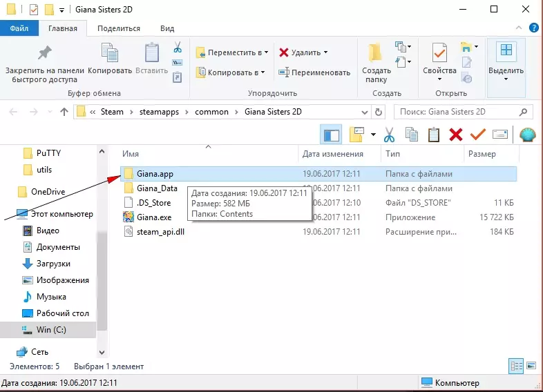Click the blue shell icon

pos(527,135)
